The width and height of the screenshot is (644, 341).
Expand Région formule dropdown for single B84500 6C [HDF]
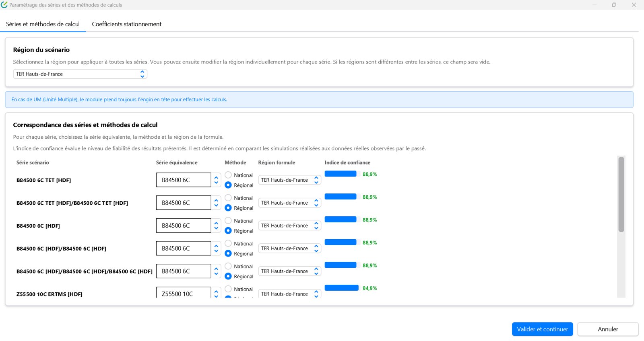point(289,226)
